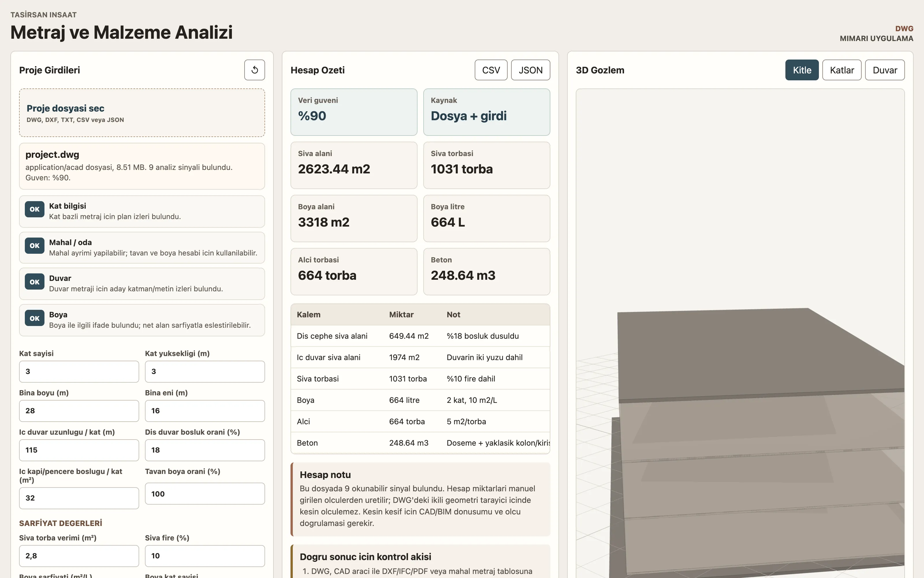Click the Dogru sonuc icin kontrol akisi heading
Screen dimensions: 924x578
click(x=365, y=557)
